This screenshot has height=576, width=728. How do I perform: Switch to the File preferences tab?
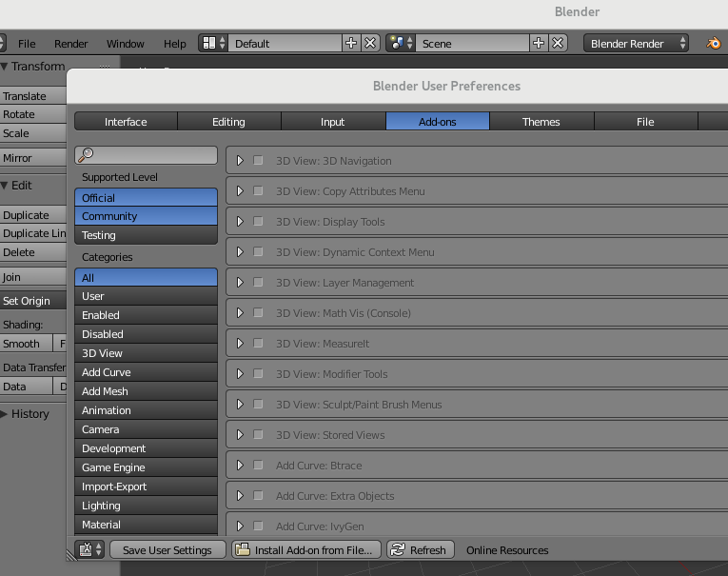pos(645,122)
